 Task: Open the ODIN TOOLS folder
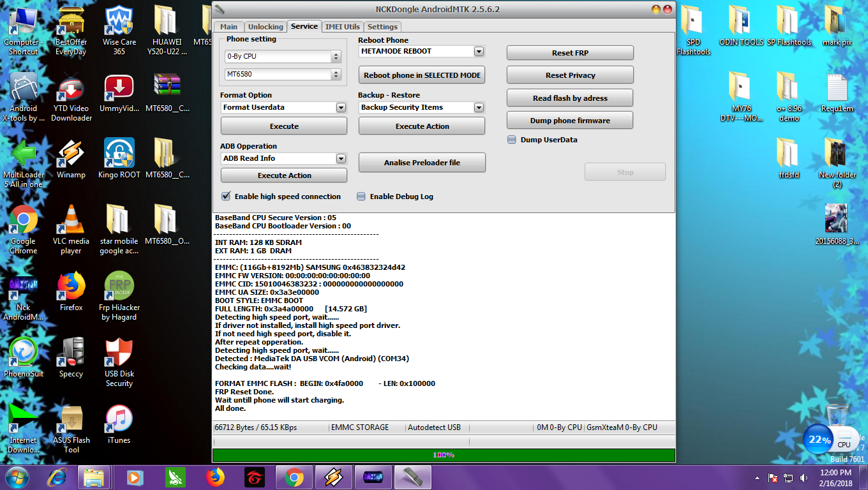(741, 25)
